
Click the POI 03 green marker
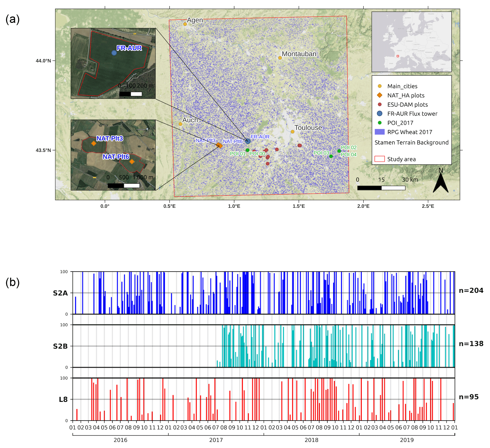pyautogui.click(x=331, y=156)
